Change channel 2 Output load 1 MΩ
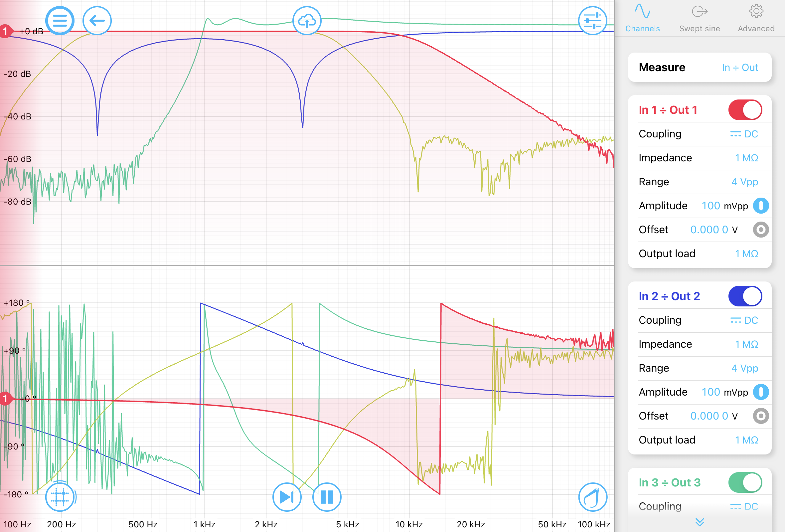 (x=700, y=440)
